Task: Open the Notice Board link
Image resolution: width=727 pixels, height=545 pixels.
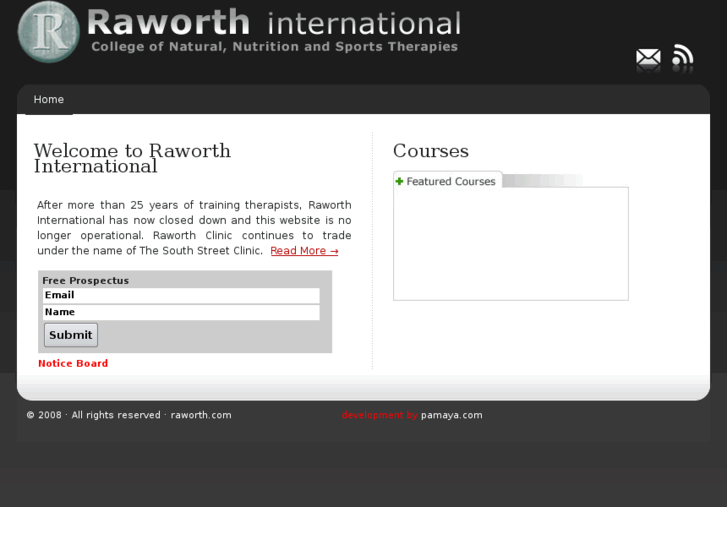Action: pyautogui.click(x=73, y=363)
